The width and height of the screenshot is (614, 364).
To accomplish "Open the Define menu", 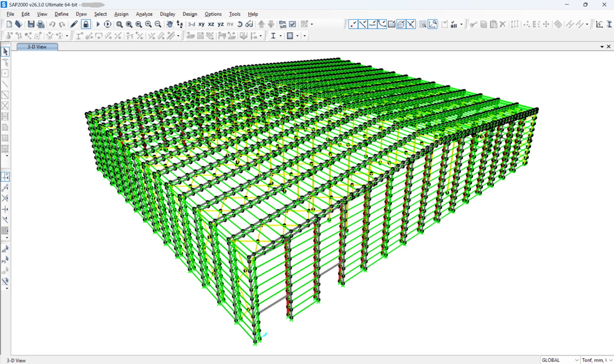I will tap(61, 14).
